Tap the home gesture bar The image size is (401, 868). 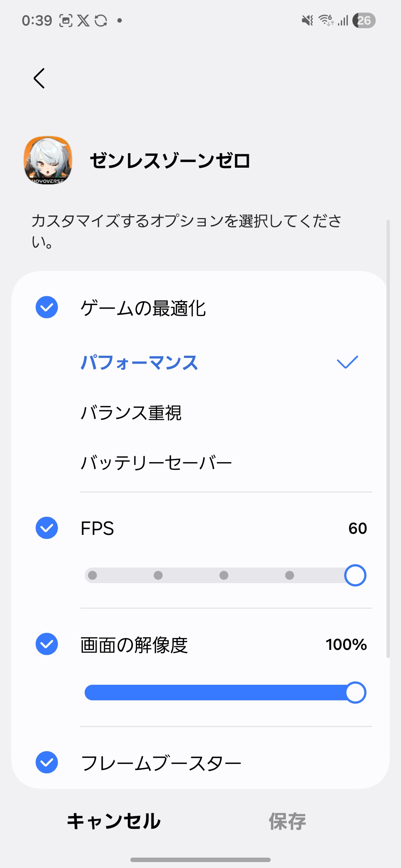[200, 859]
